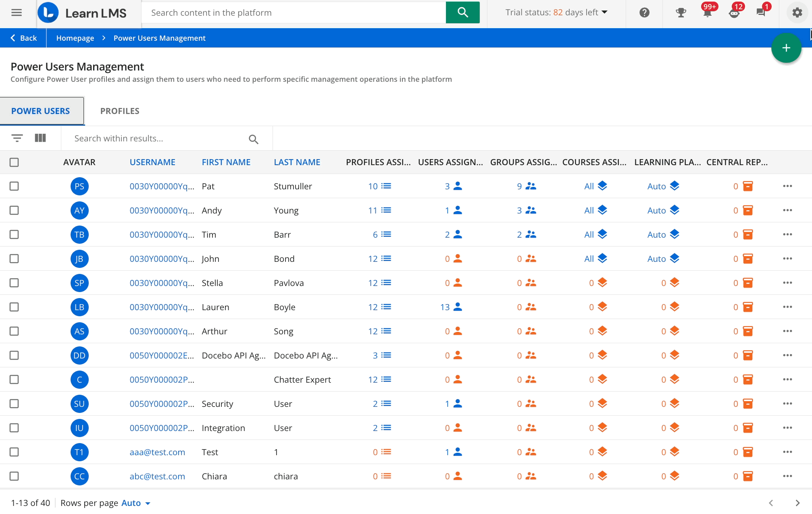Click the green search magnifier button
The width and height of the screenshot is (812, 514).
click(462, 12)
